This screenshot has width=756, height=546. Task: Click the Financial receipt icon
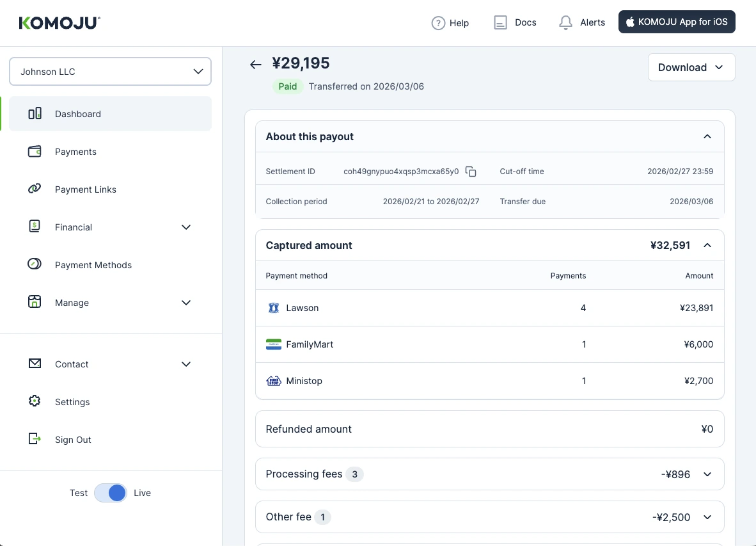click(35, 226)
